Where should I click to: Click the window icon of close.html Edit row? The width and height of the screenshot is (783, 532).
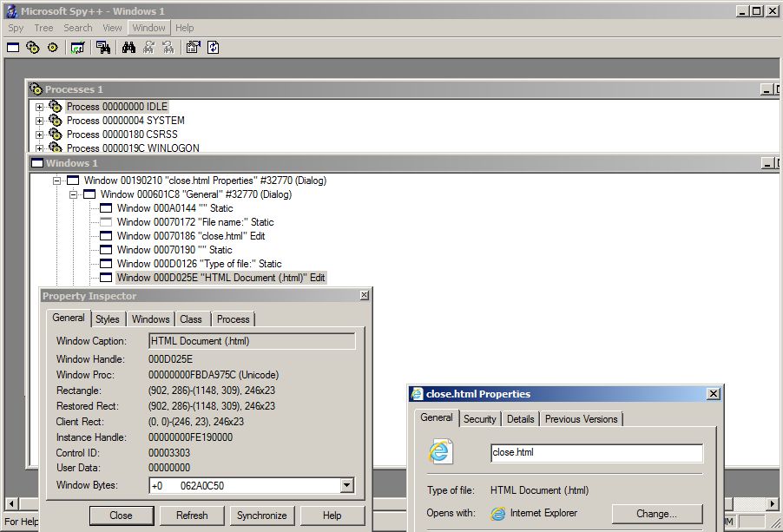point(106,236)
